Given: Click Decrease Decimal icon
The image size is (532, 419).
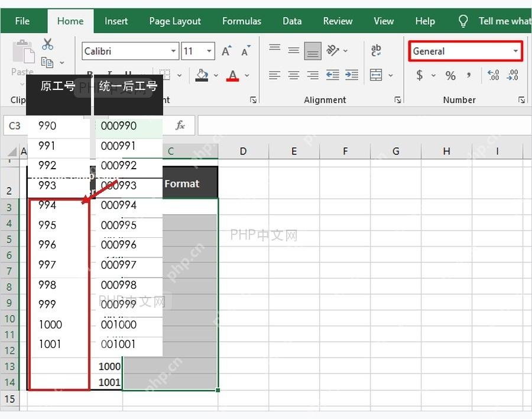Looking at the screenshot, I should pyautogui.click(x=512, y=75).
